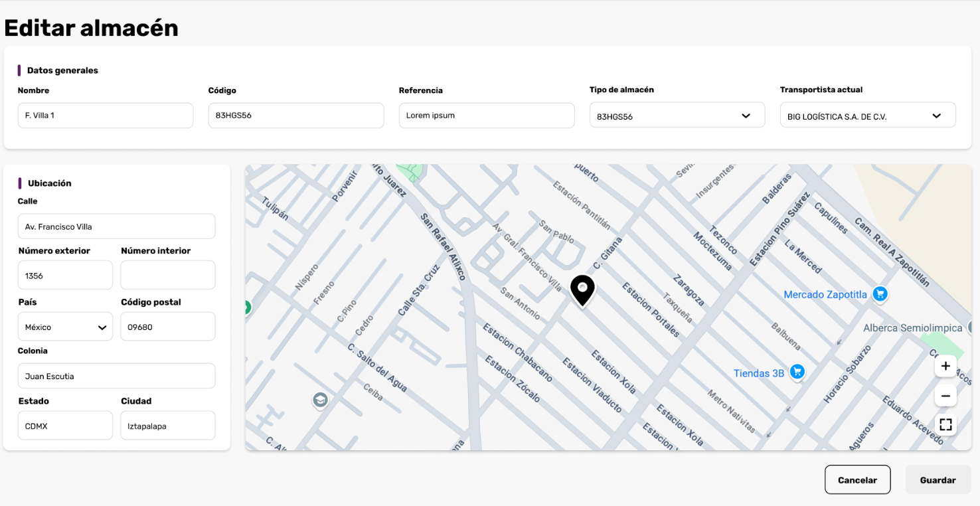Click the Tiendas 3B label on map

[759, 373]
